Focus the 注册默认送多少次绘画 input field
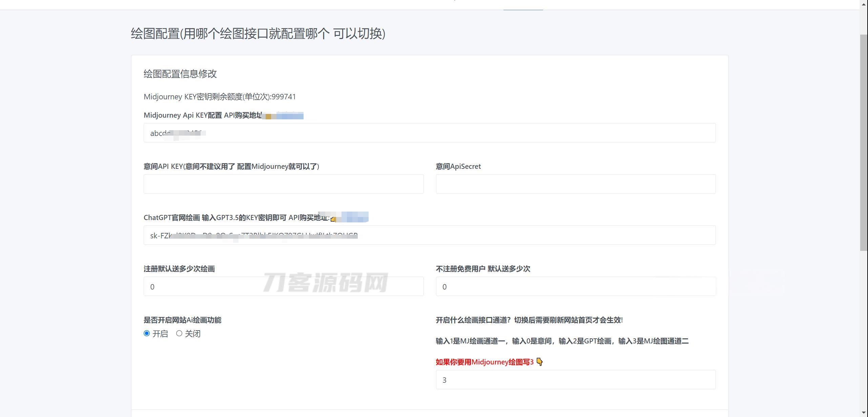This screenshot has height=417, width=868. pos(284,286)
